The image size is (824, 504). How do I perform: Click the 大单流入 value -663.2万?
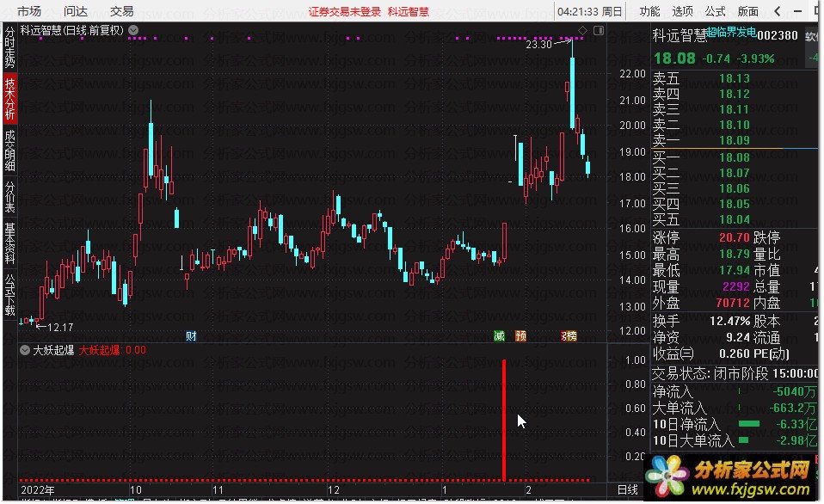792,408
